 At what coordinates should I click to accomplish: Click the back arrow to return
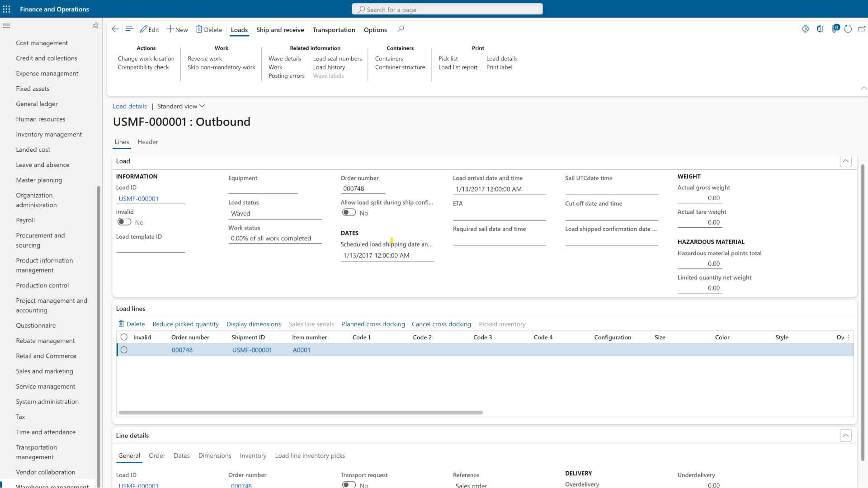(115, 29)
